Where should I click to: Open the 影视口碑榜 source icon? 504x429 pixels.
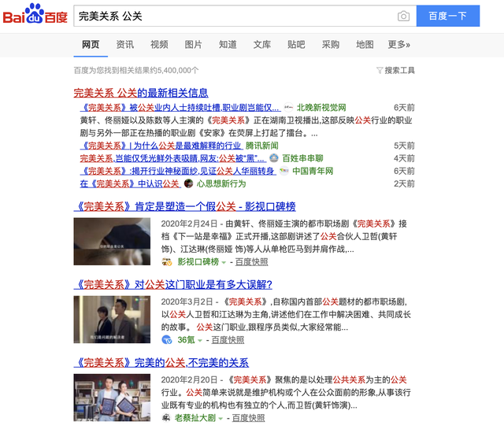tap(167, 261)
